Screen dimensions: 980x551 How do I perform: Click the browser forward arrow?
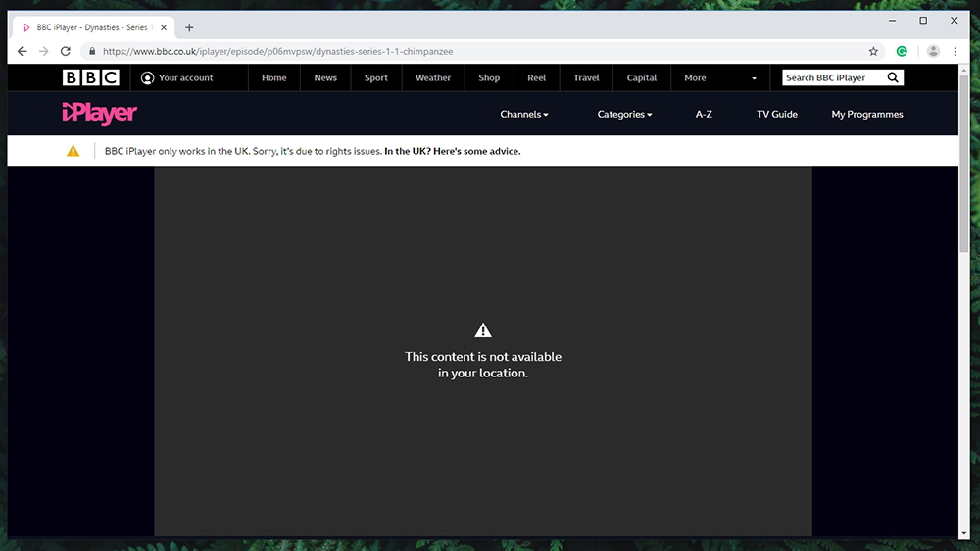tap(44, 51)
